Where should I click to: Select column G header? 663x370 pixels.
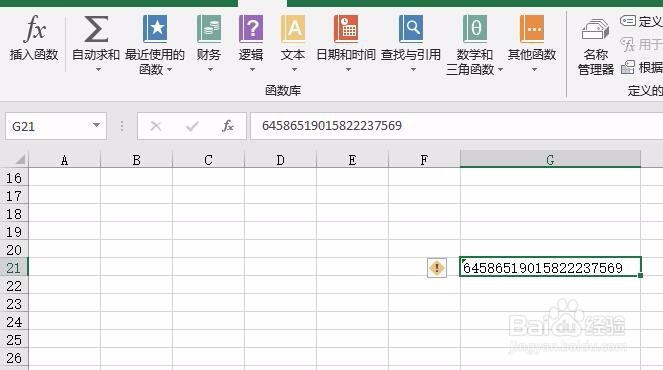(x=550, y=160)
